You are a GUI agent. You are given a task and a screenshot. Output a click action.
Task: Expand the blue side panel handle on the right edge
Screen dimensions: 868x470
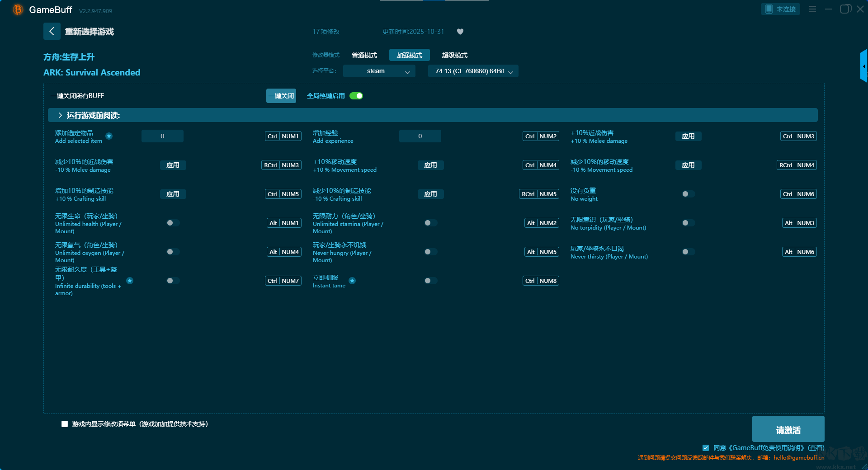click(x=863, y=66)
